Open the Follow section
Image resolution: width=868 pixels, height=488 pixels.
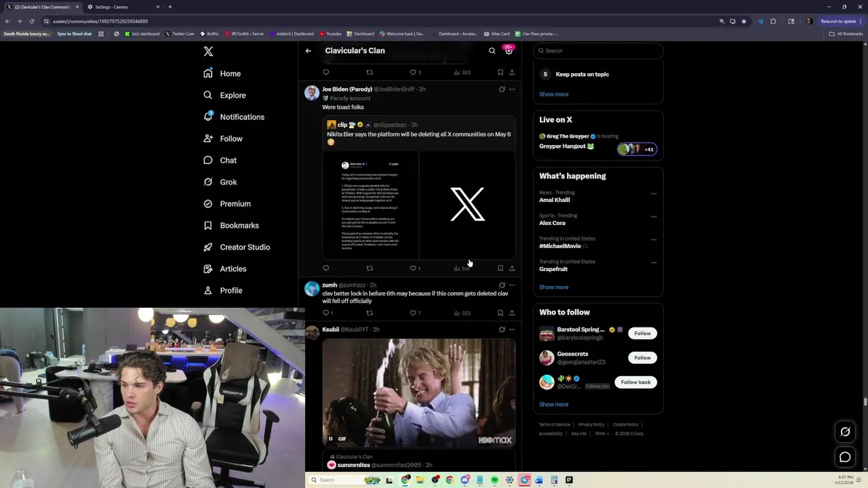[222, 138]
